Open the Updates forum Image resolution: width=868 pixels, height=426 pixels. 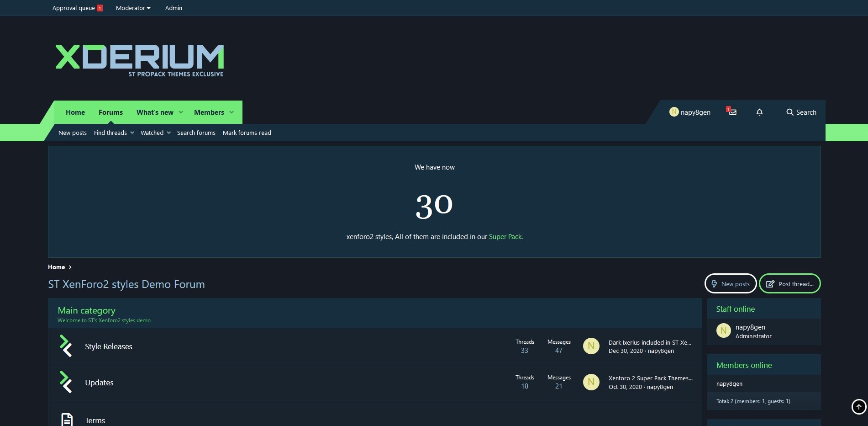[99, 383]
